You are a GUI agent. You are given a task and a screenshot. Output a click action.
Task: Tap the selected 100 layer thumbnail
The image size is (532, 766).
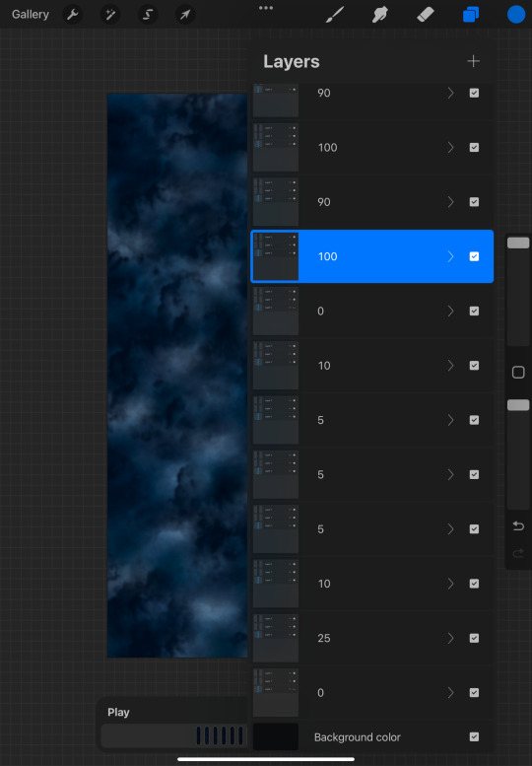[x=276, y=256]
